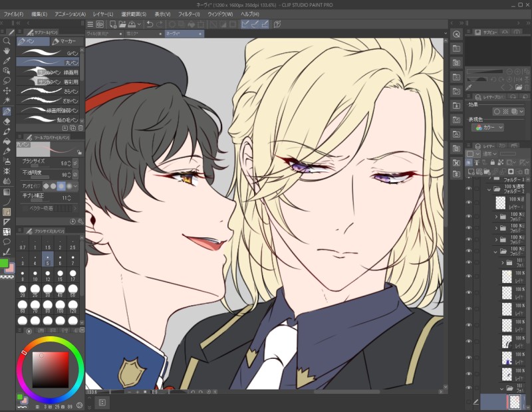Choose the Gペン brush

(48, 53)
